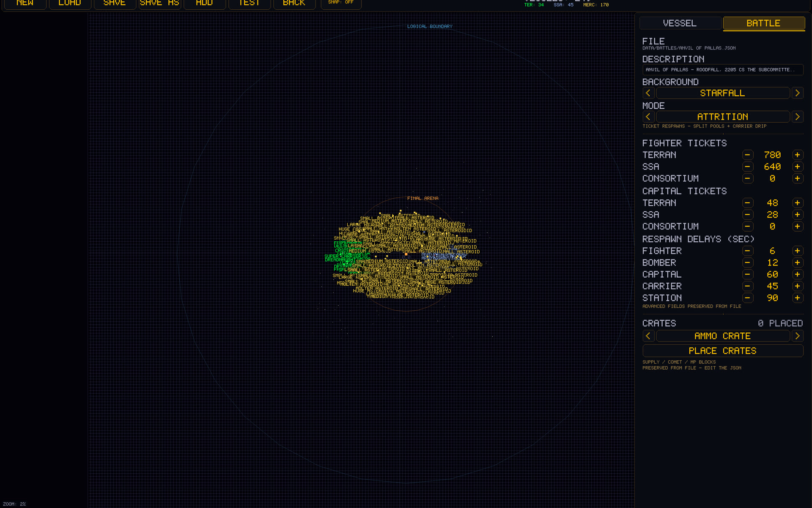
Task: Increase Consortium capital tickets
Action: (x=798, y=226)
